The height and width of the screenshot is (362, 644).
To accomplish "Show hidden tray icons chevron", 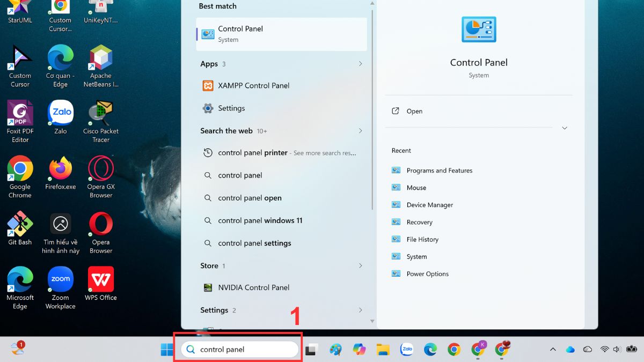I will click(553, 350).
